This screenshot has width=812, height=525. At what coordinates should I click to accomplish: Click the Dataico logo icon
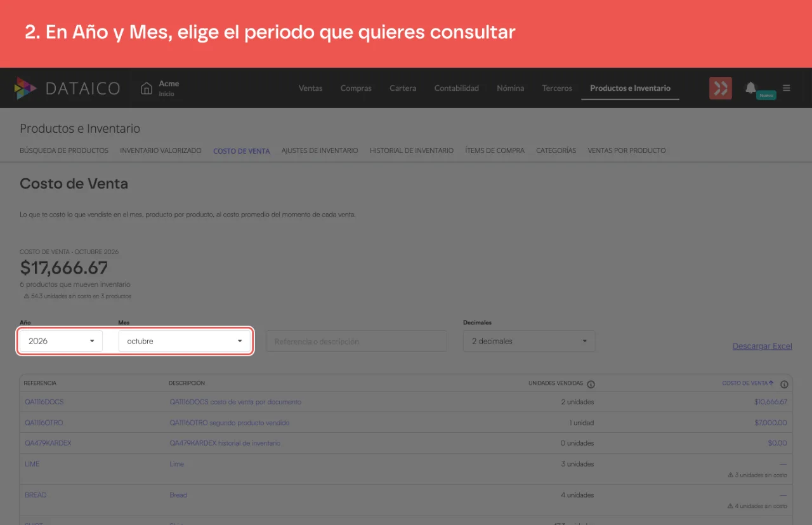pyautogui.click(x=25, y=88)
